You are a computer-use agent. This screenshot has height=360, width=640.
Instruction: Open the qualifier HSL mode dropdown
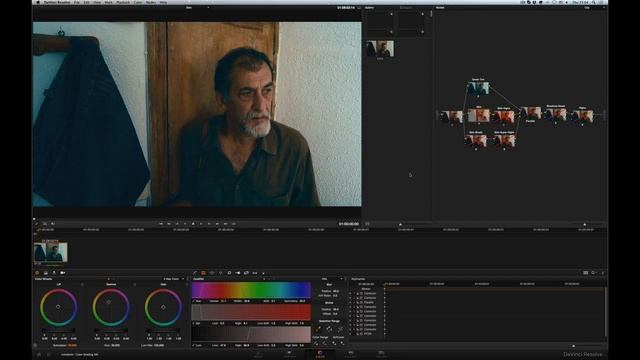pos(331,279)
